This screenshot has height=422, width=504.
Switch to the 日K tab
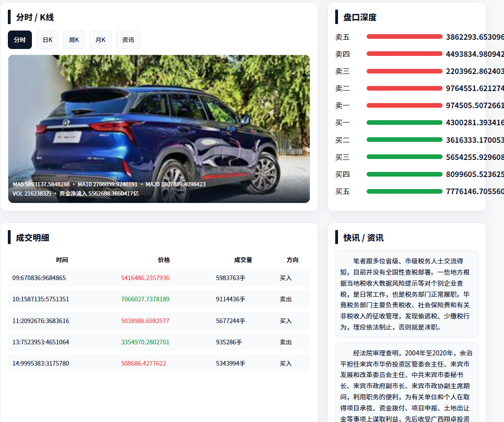click(x=47, y=40)
